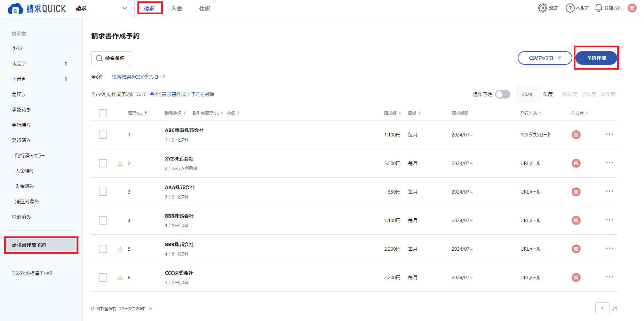The image size is (644, 321).
Task: Open the three-dot menu for row No. 4
Action: pos(609,220)
